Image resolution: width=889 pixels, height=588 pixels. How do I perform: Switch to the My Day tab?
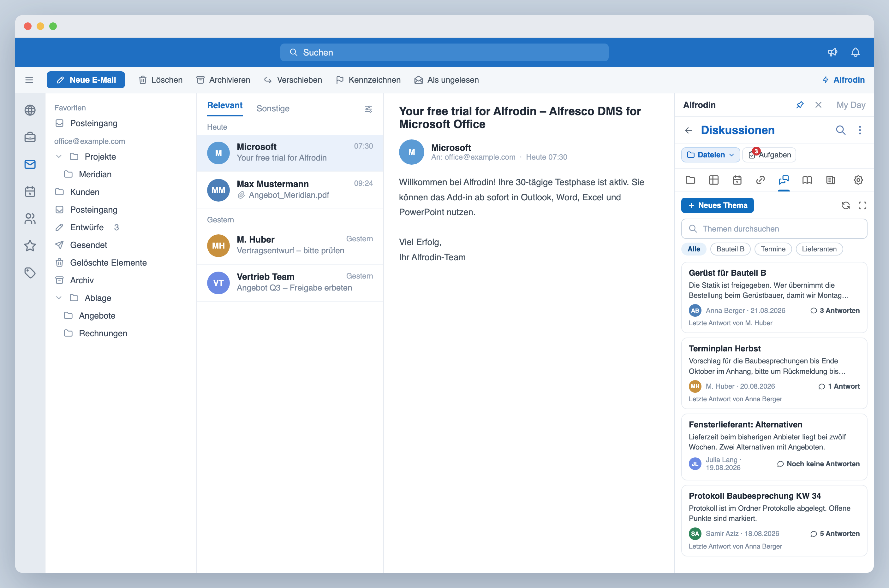tap(851, 105)
